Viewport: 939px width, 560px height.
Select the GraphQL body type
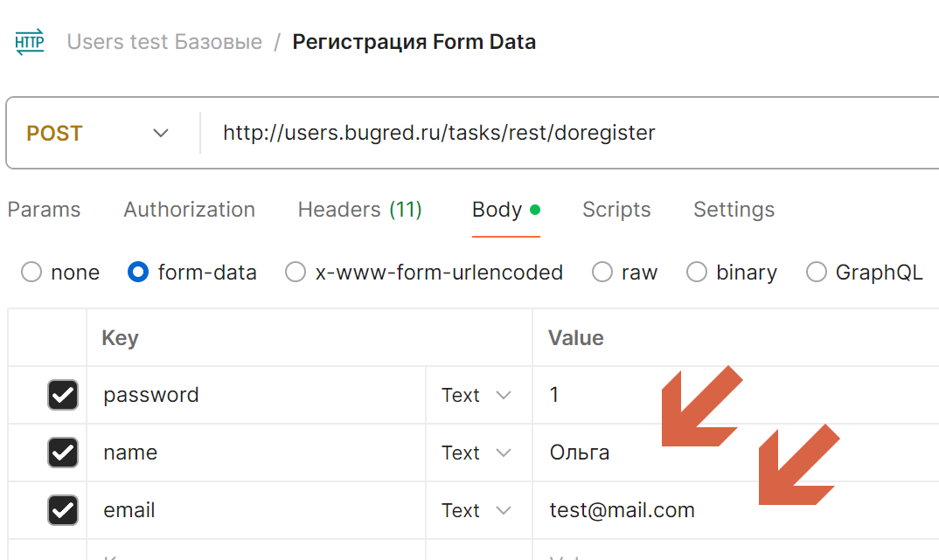817,273
